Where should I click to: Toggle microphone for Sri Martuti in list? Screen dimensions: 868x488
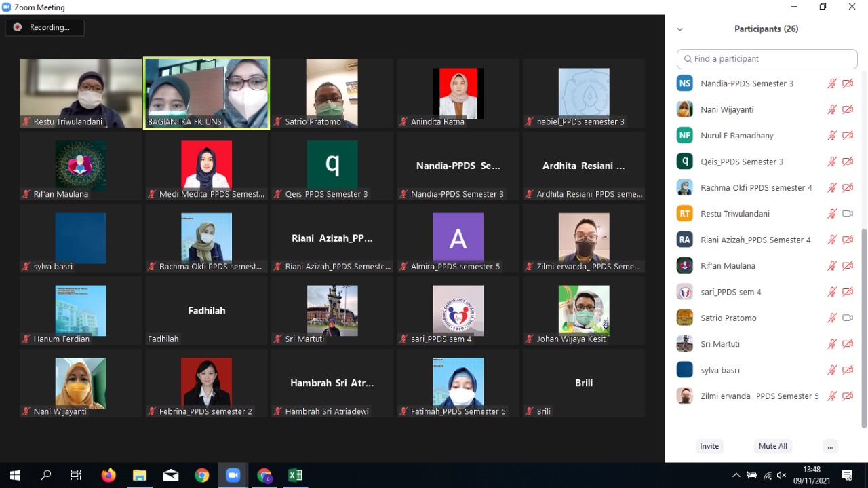[x=832, y=344]
